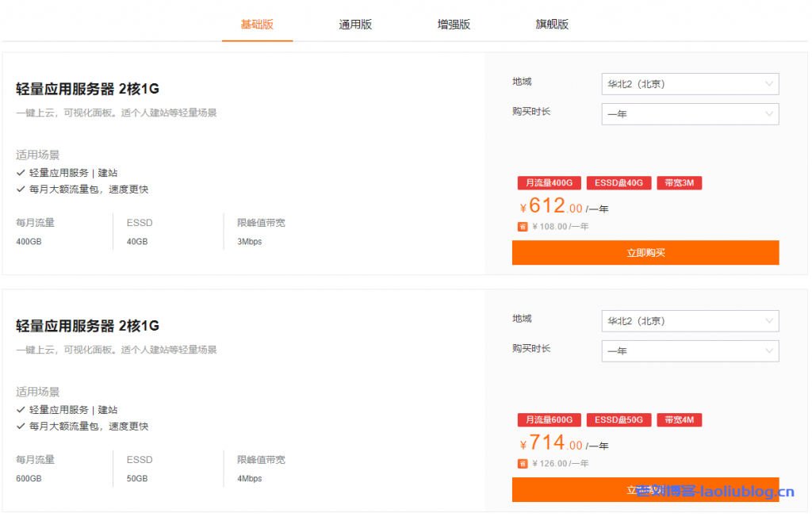Click the checkmark before 轻量应用服务 in the 714 plan
Viewport: 812px width, 517px height.
(x=21, y=409)
